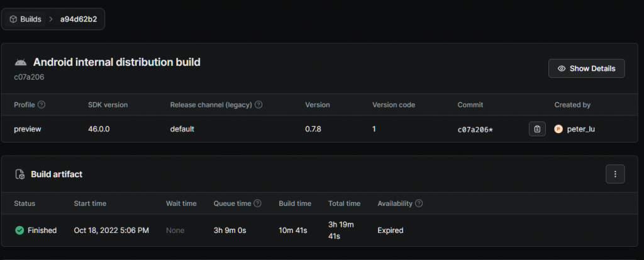This screenshot has width=644, height=260.
Task: Select the a94d62b2 breadcrumb item
Action: pyautogui.click(x=79, y=19)
